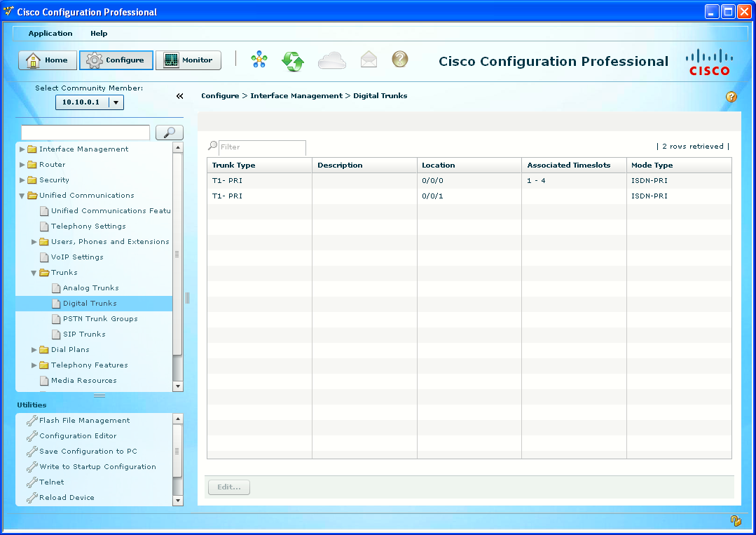This screenshot has height=535, width=756.
Task: Click Interface Management in the breadcrumb
Action: click(296, 96)
